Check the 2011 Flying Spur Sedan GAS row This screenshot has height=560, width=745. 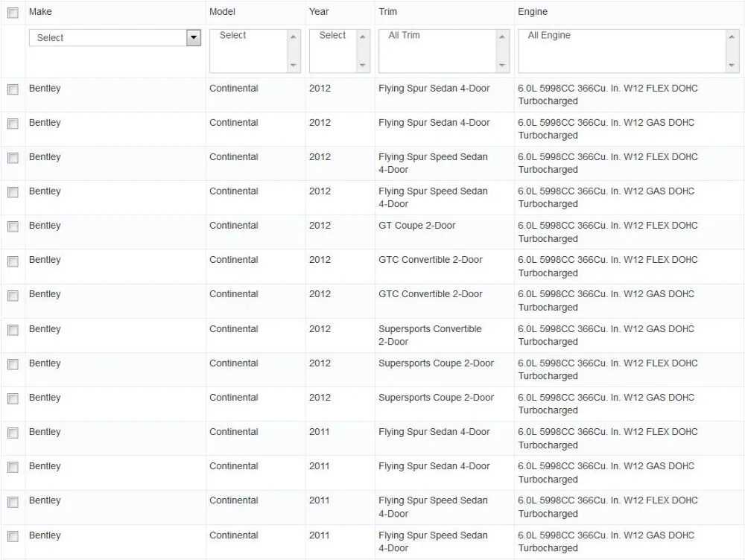13,467
